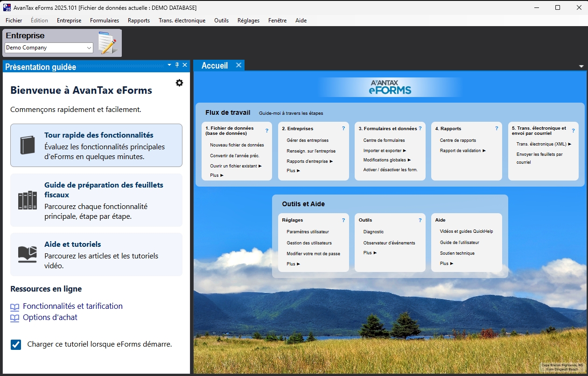The width and height of the screenshot is (588, 376).
Task: Open the Fichier menu
Action: click(x=14, y=21)
